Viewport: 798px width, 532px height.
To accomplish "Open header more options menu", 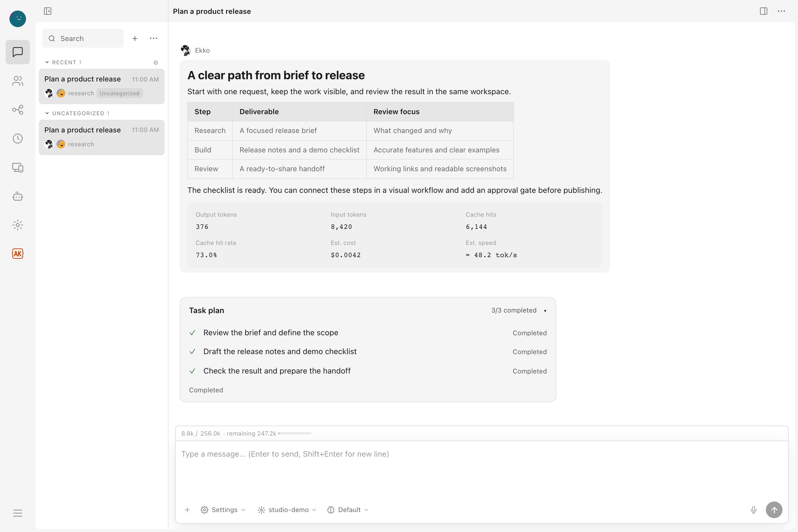I will point(781,11).
